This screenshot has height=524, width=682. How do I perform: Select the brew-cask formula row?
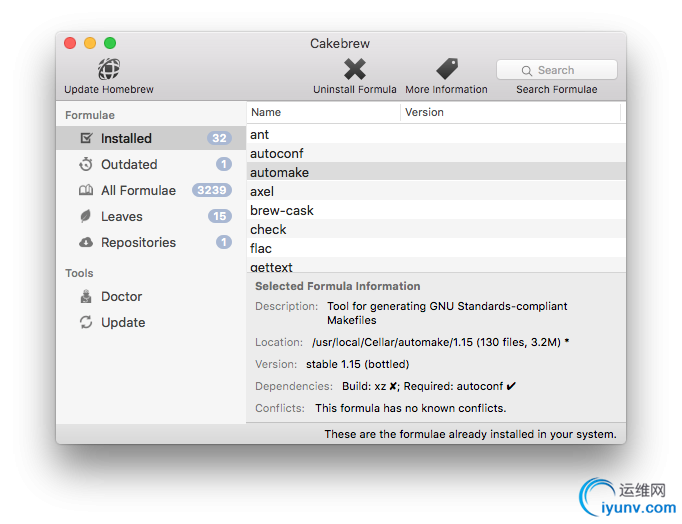(436, 210)
